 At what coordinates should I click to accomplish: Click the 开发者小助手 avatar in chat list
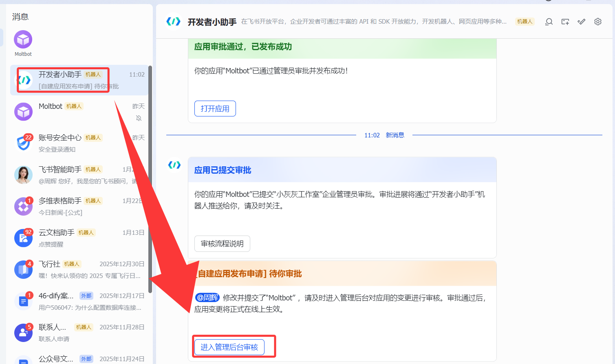pyautogui.click(x=24, y=80)
